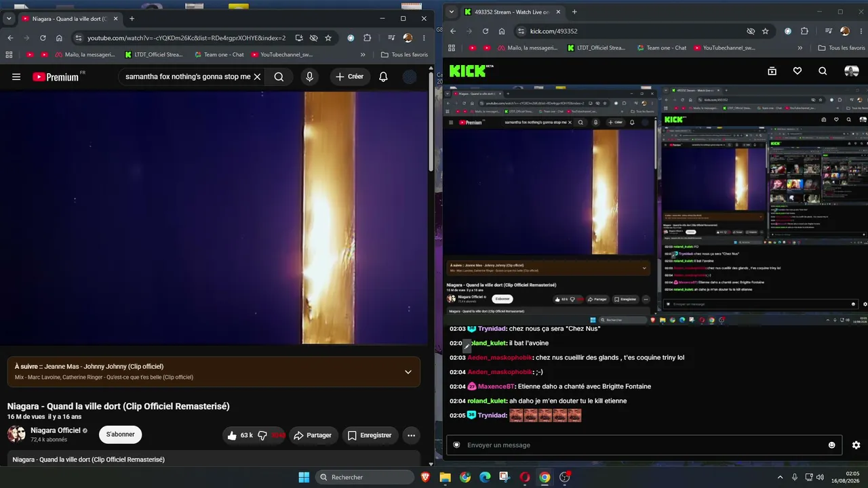The height and width of the screenshot is (488, 868).
Task: Open Brave browser from the taskbar
Action: (x=425, y=477)
